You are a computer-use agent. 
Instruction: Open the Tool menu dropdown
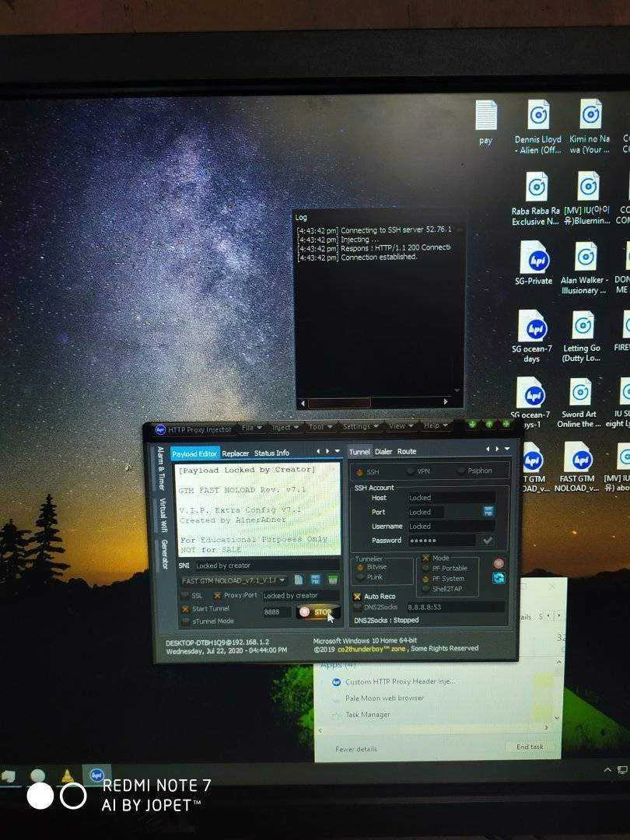click(x=320, y=426)
